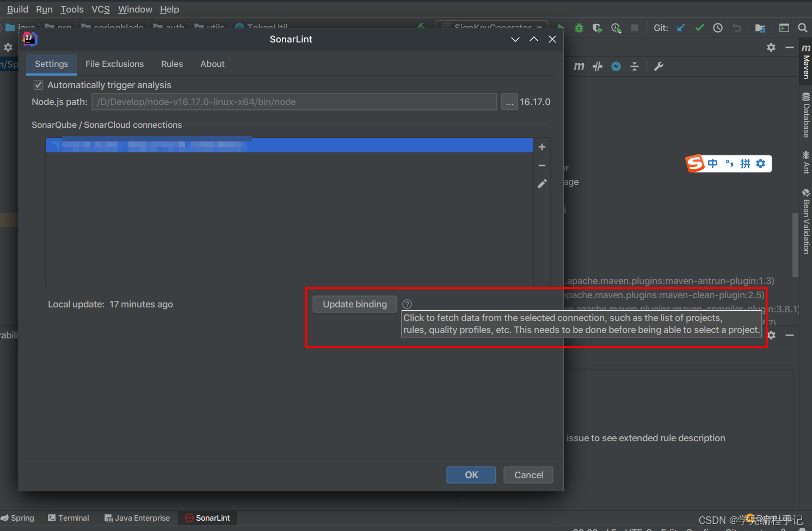Click the help question mark beside Update binding
Viewport: 812px width, 531px height.
coord(407,304)
